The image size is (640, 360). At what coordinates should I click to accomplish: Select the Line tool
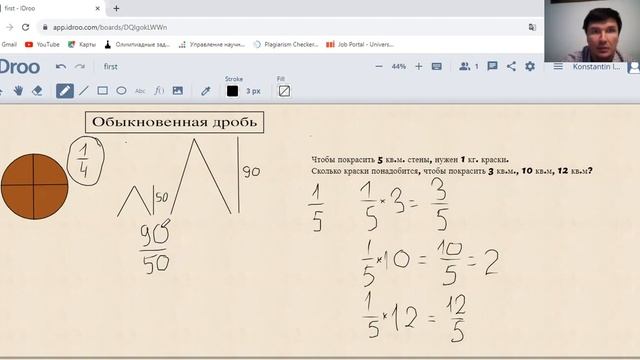(x=84, y=91)
